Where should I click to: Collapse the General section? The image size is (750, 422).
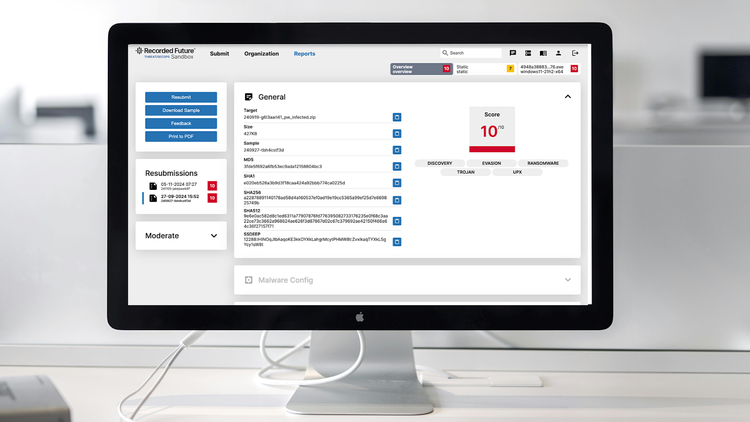coord(568,97)
